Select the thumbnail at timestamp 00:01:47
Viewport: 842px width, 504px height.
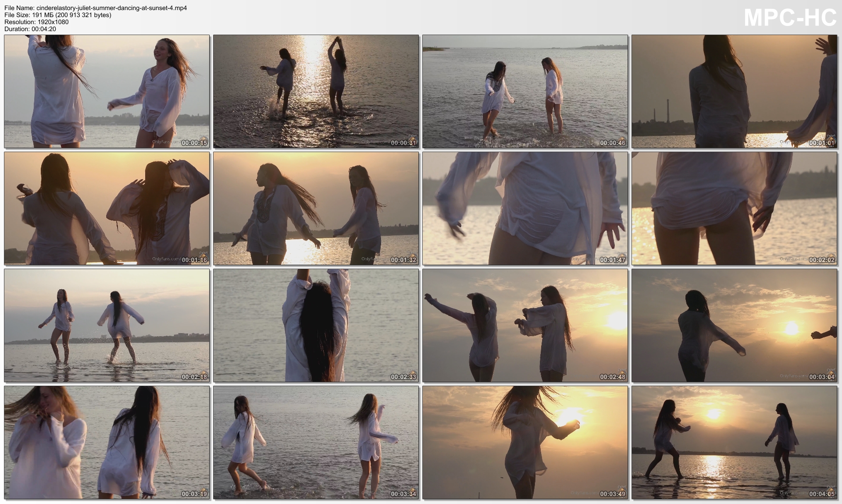[x=525, y=209]
